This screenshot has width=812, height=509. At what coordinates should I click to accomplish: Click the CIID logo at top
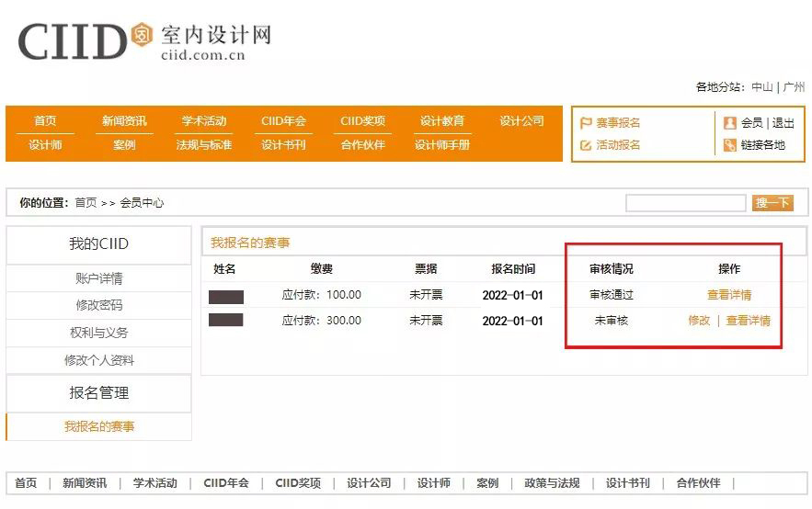point(144,41)
